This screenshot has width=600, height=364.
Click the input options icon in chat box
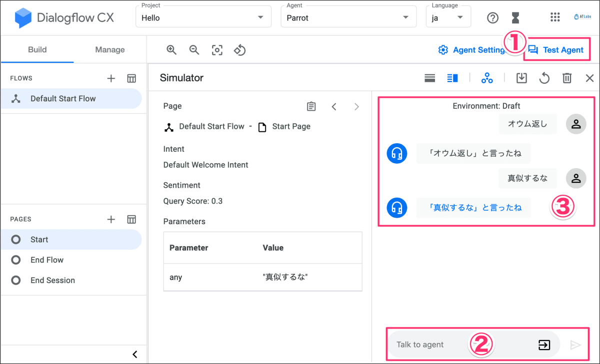tap(544, 345)
